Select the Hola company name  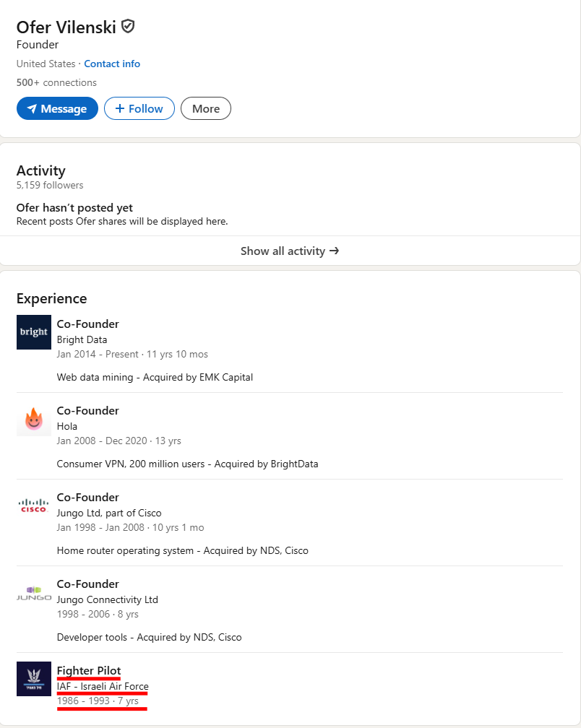click(x=67, y=426)
